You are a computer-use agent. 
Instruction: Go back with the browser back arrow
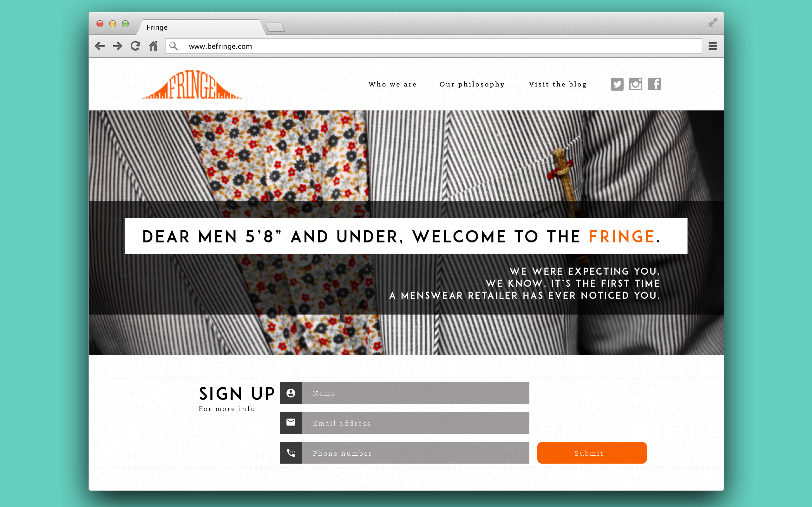coord(100,46)
